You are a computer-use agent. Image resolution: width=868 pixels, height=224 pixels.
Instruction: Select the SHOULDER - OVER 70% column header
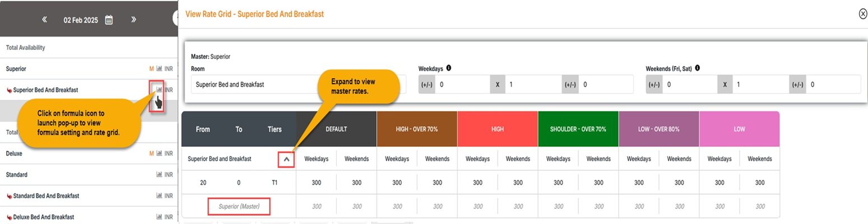(x=578, y=129)
